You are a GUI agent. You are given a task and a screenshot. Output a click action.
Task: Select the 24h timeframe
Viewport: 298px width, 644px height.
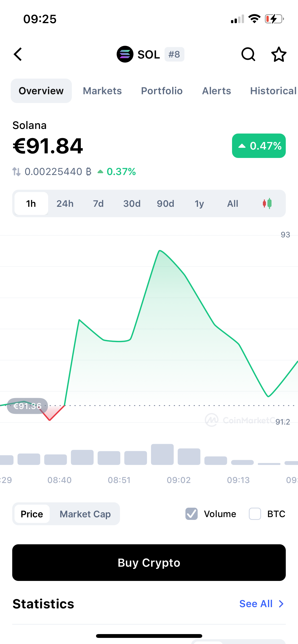[65, 203]
